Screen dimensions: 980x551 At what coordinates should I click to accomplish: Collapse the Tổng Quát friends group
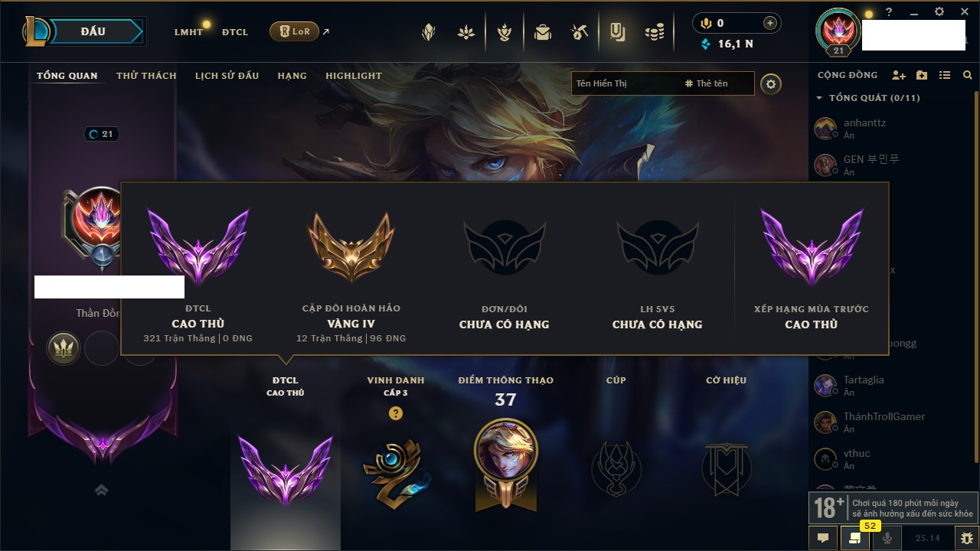[x=818, y=98]
